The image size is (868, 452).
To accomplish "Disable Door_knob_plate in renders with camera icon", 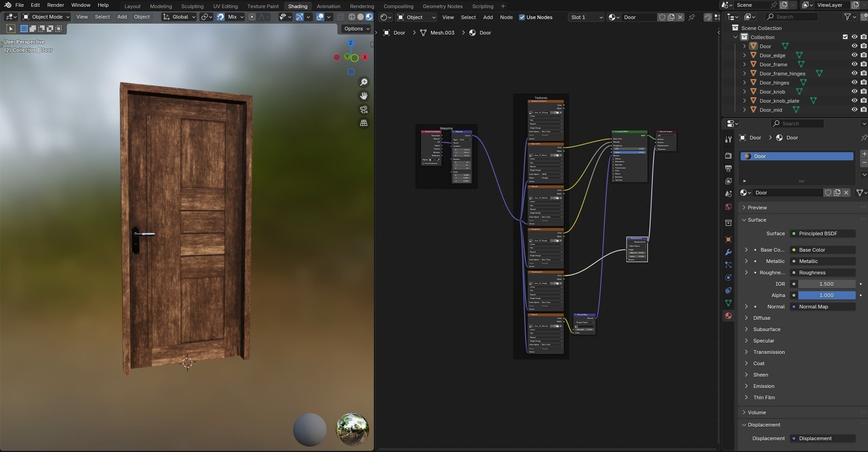I will coord(863,101).
